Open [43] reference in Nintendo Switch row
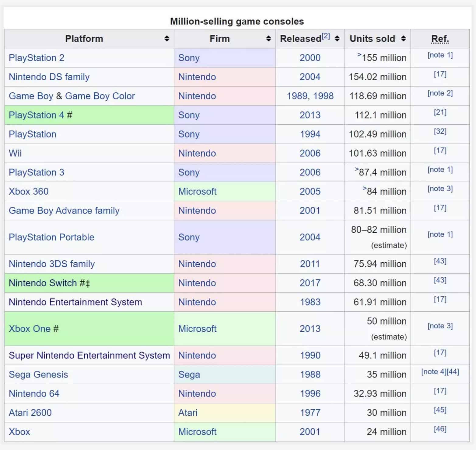Screen dimensions: 476x450 coord(440,280)
